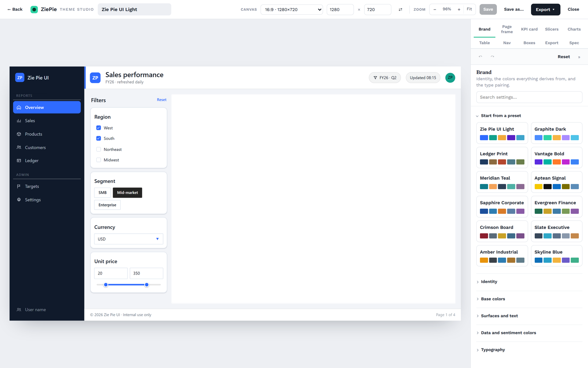Open the Charts tab
Screen dimensions: 588x368
coord(574,29)
